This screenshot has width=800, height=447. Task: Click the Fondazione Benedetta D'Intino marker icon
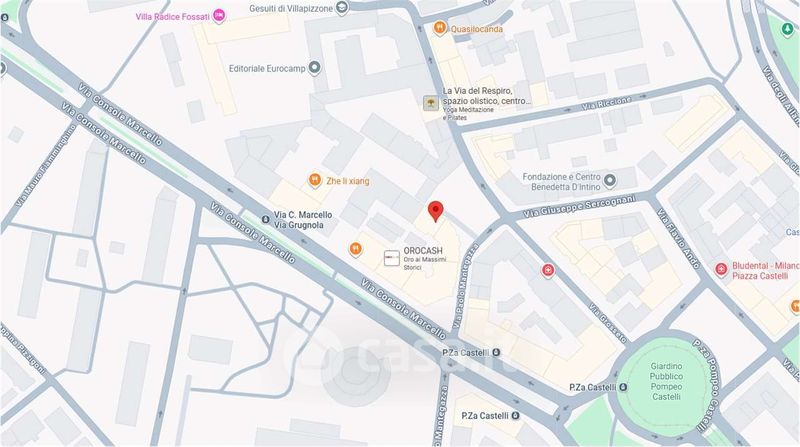click(x=609, y=180)
